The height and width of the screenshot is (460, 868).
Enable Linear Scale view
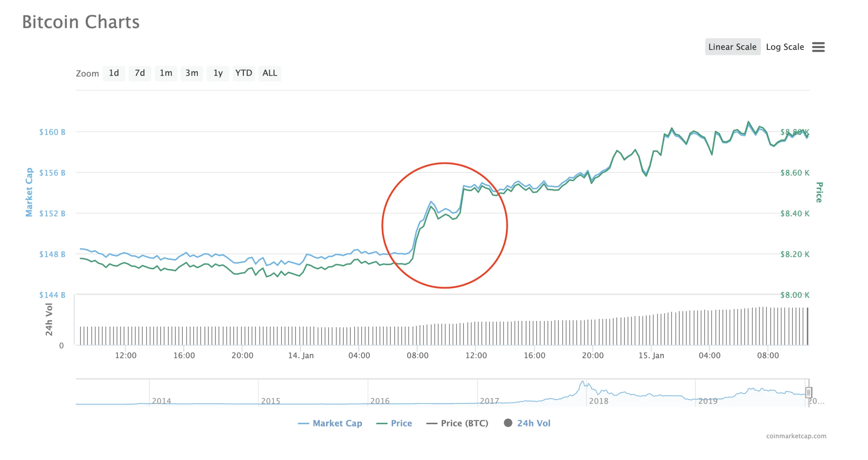[x=732, y=47]
